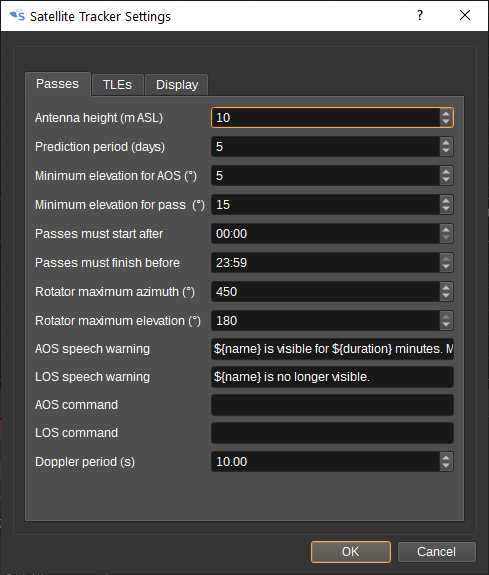This screenshot has width=489, height=575.
Task: Decrease Doppler period seconds value
Action: point(446,466)
